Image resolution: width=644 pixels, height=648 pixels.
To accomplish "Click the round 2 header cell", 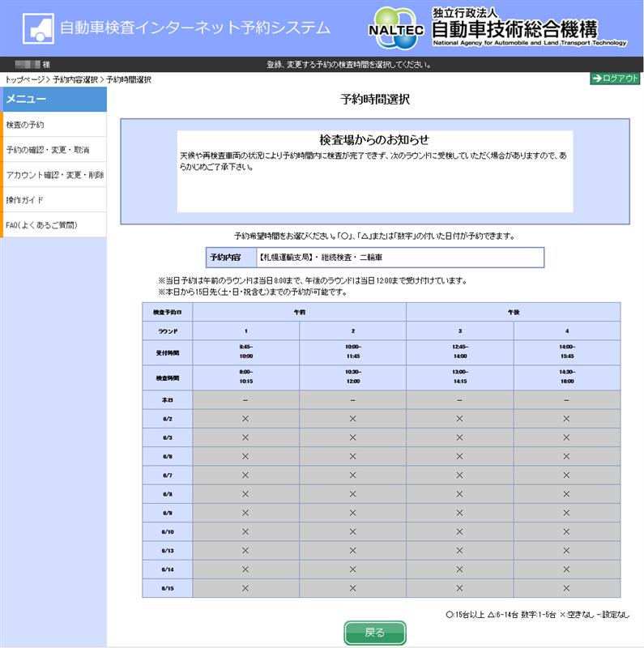I will coord(353,331).
